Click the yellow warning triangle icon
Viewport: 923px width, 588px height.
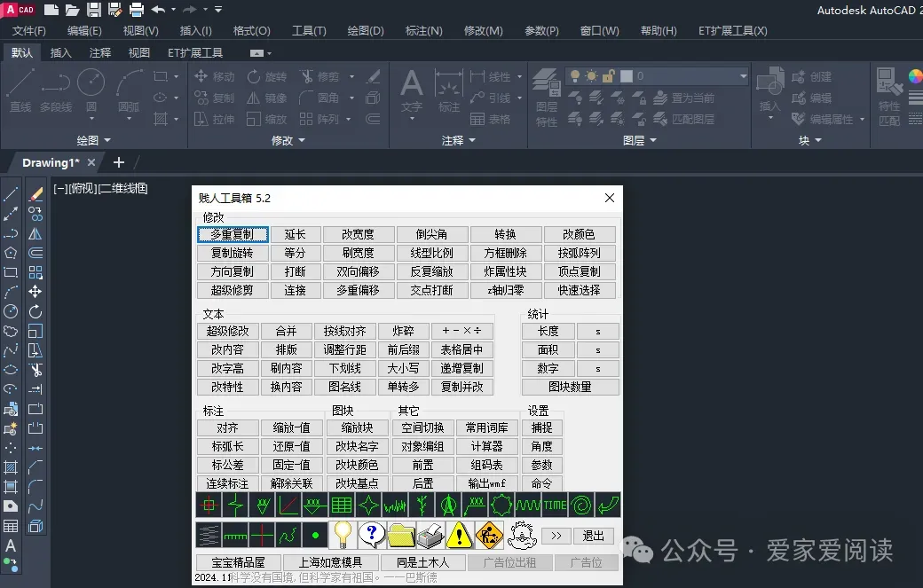click(x=459, y=535)
